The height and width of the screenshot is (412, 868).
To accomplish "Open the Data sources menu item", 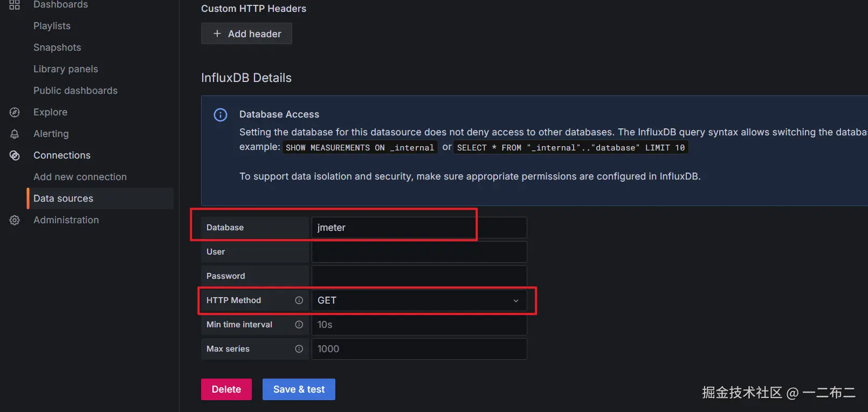I will point(64,198).
